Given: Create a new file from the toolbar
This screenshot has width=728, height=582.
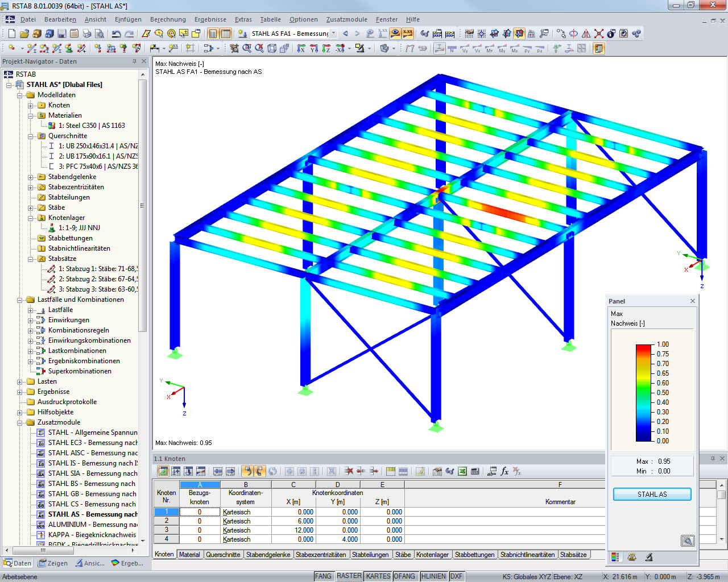Looking at the screenshot, I should click(12, 34).
